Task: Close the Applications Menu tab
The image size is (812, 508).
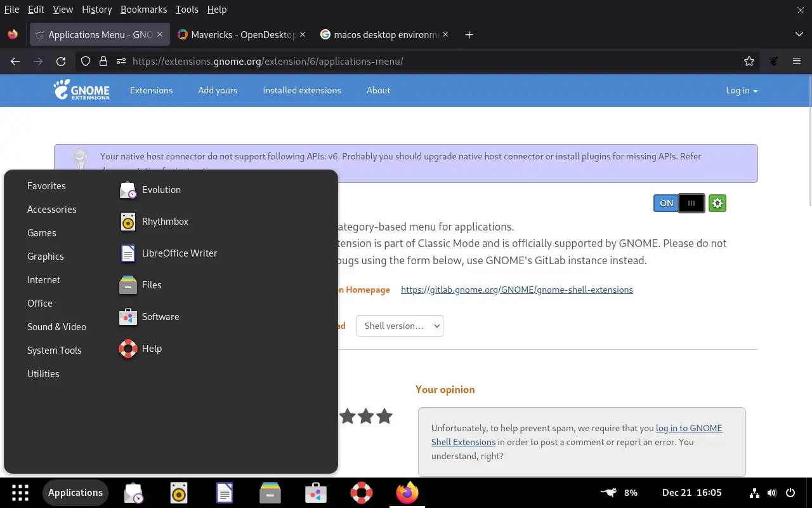Action: (160, 35)
